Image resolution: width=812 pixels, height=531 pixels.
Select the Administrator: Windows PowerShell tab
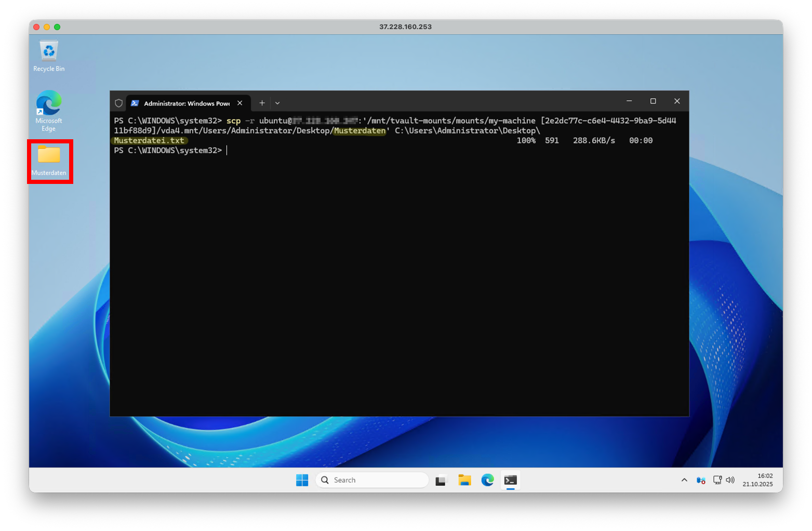(186, 103)
